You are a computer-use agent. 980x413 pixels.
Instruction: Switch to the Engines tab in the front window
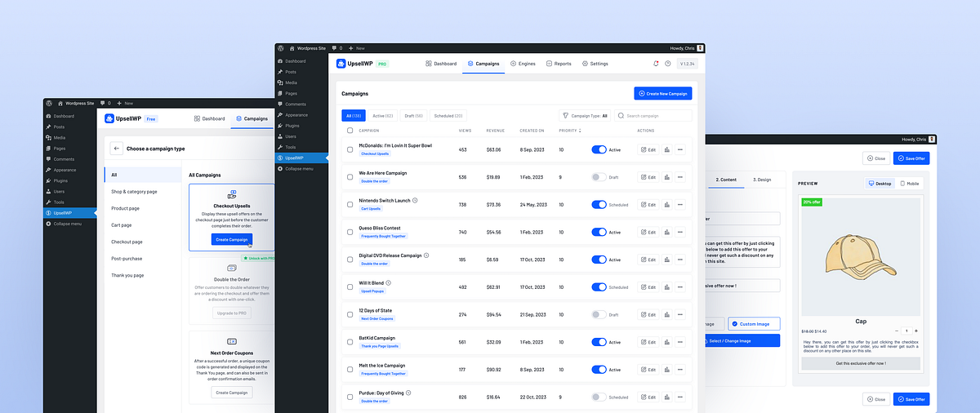tap(523, 64)
